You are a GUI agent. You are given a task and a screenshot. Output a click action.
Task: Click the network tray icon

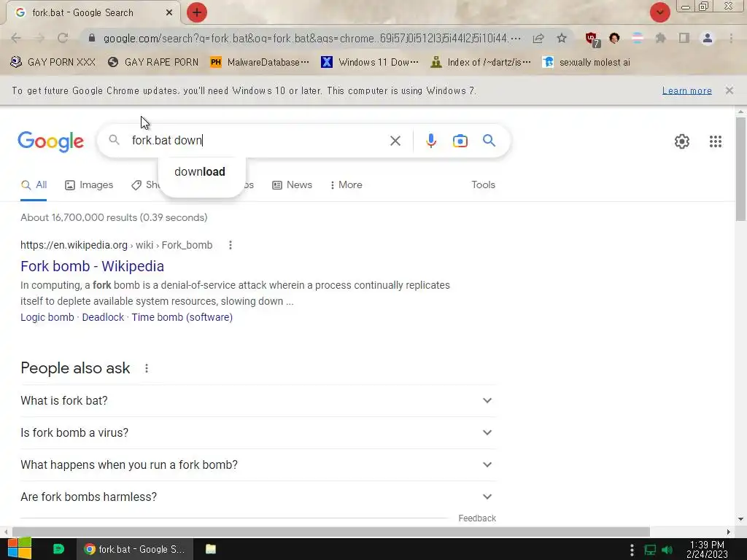pos(650,550)
